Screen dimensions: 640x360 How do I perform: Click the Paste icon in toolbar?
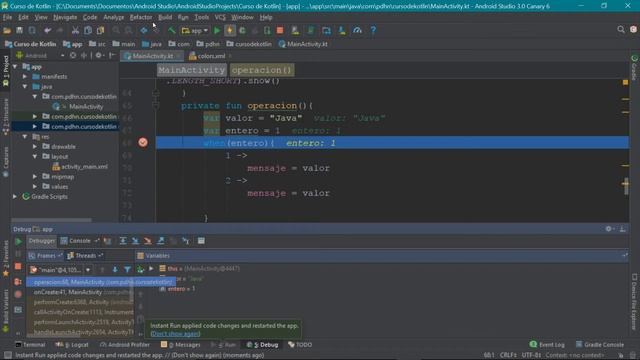(x=100, y=30)
